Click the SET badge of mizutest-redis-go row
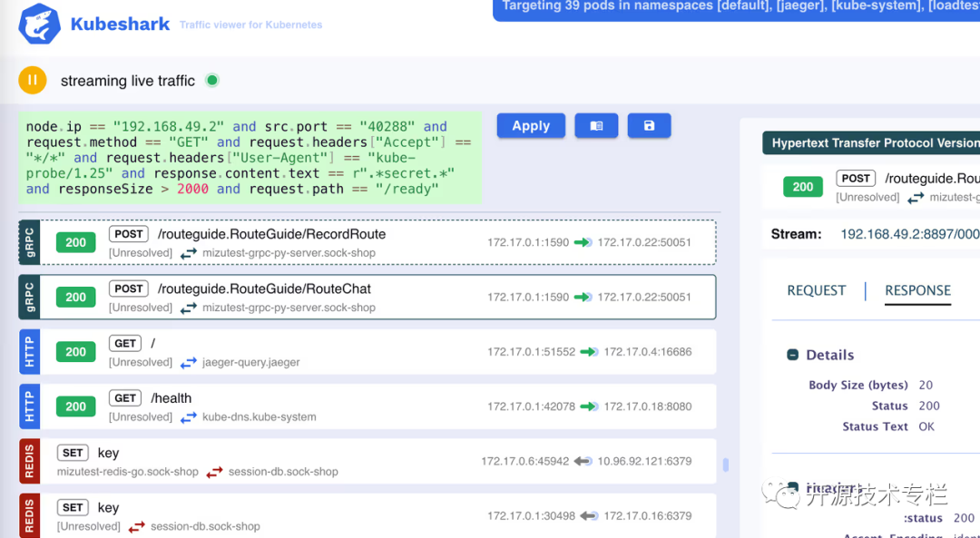 click(73, 453)
